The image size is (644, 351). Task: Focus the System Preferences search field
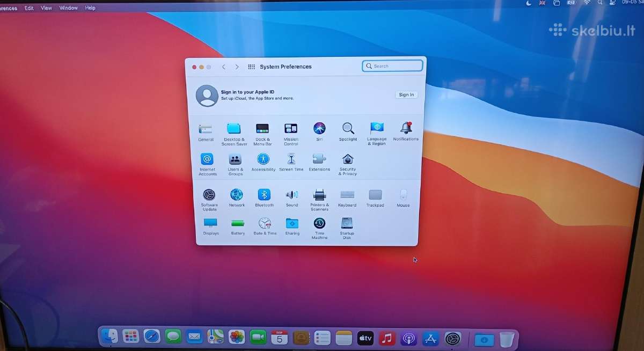tap(392, 66)
